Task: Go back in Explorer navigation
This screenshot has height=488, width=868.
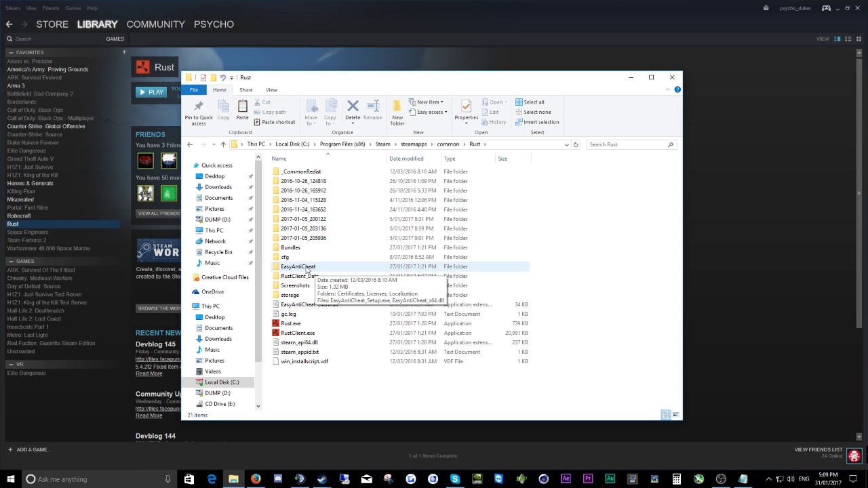Action: (x=190, y=144)
